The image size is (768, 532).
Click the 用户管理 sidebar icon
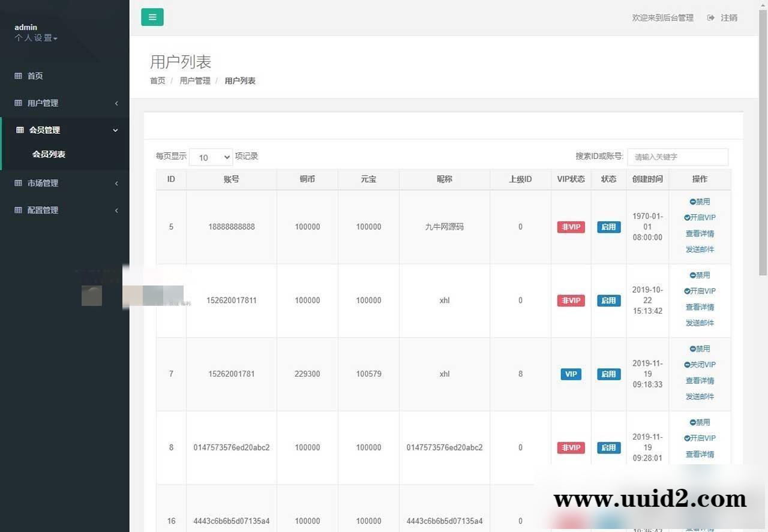pyautogui.click(x=20, y=103)
